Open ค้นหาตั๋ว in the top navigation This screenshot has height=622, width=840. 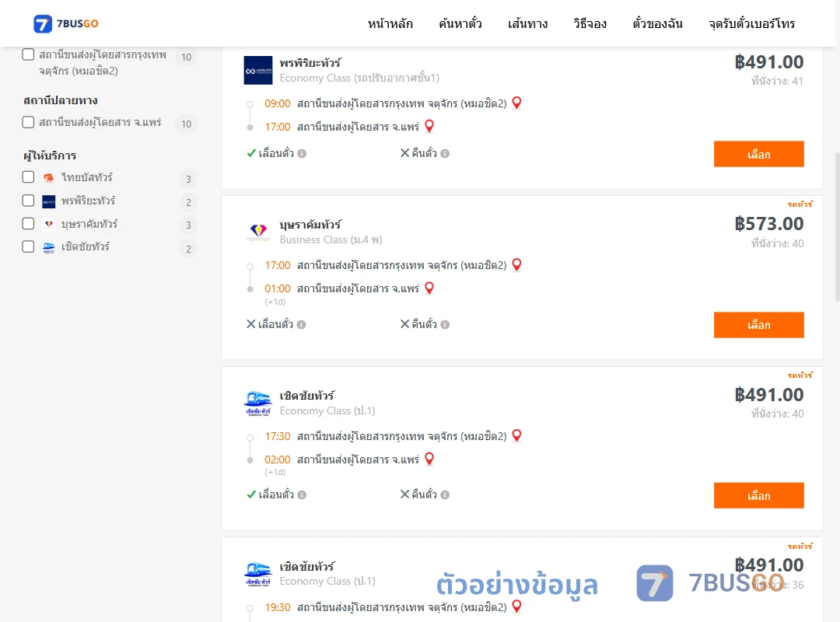click(460, 23)
